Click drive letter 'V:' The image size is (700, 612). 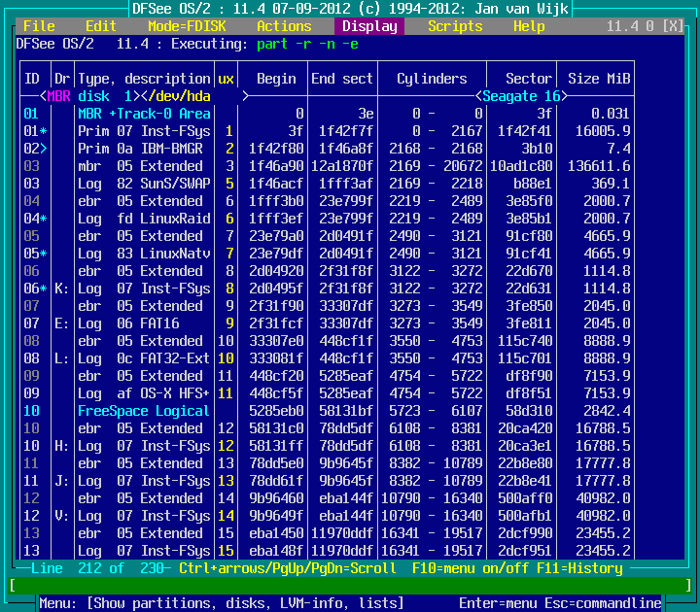(62, 516)
